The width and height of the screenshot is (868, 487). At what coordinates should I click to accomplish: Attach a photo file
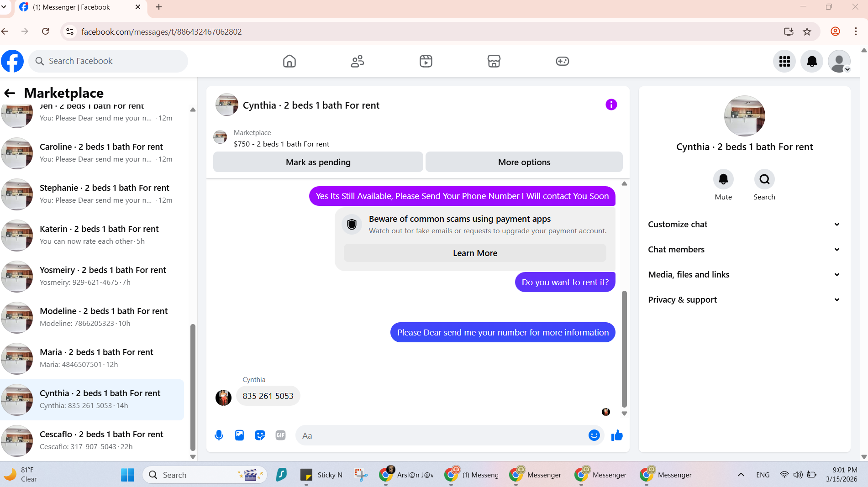[239, 435]
